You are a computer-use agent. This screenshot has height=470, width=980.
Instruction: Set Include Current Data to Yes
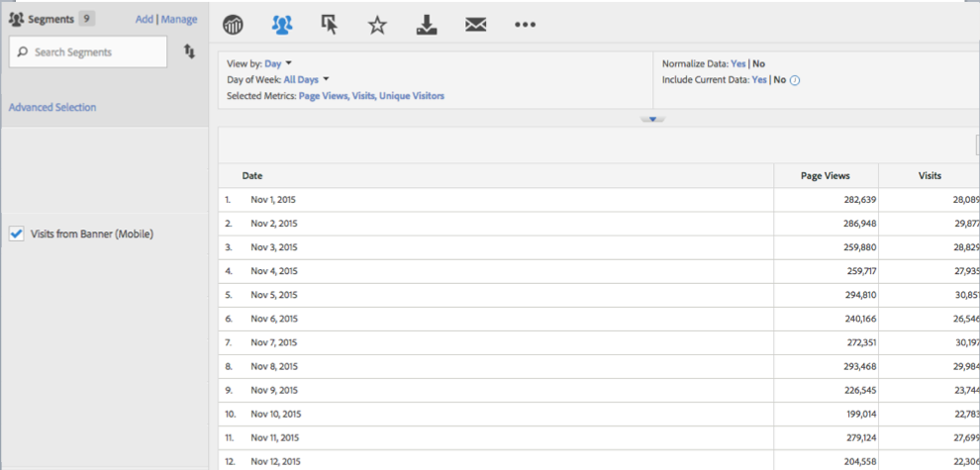(x=759, y=79)
